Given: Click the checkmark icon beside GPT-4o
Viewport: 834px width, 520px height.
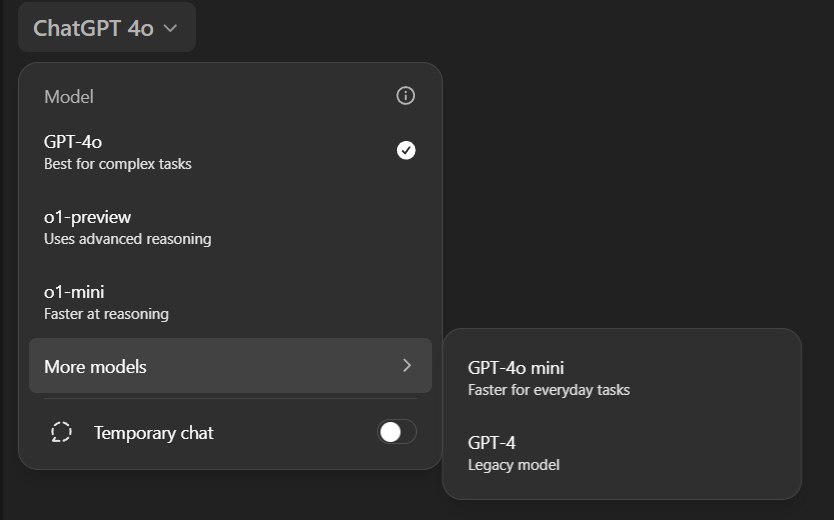Looking at the screenshot, I should [406, 150].
